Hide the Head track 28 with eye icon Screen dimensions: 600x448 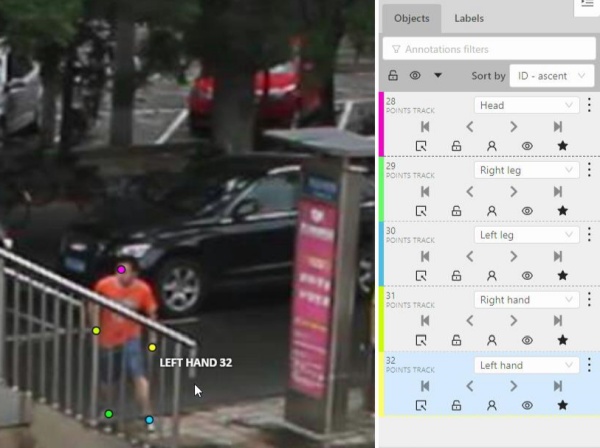[x=527, y=146]
